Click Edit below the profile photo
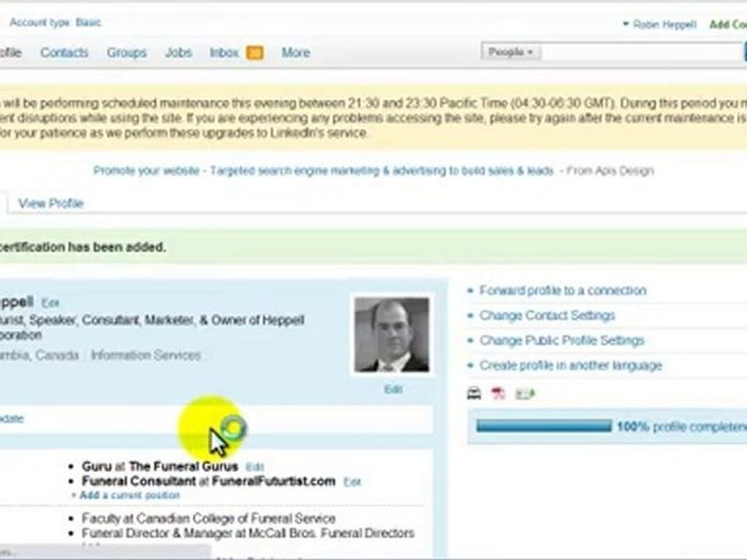Screen dimensions: 747x560 pos(393,389)
